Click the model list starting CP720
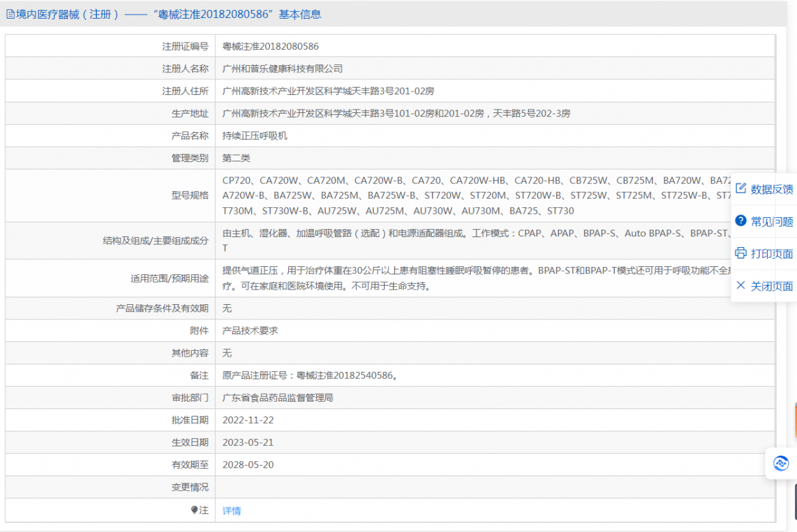Screen dimensions: 797x532 tap(476, 195)
